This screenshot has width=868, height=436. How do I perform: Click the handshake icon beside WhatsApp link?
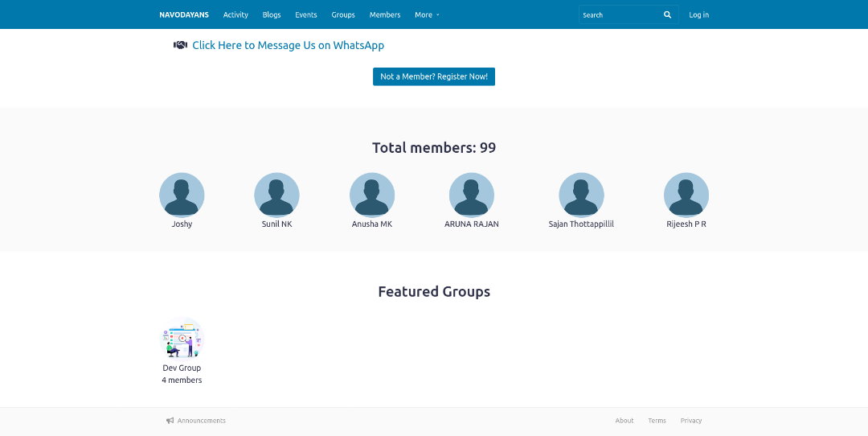tap(180, 45)
